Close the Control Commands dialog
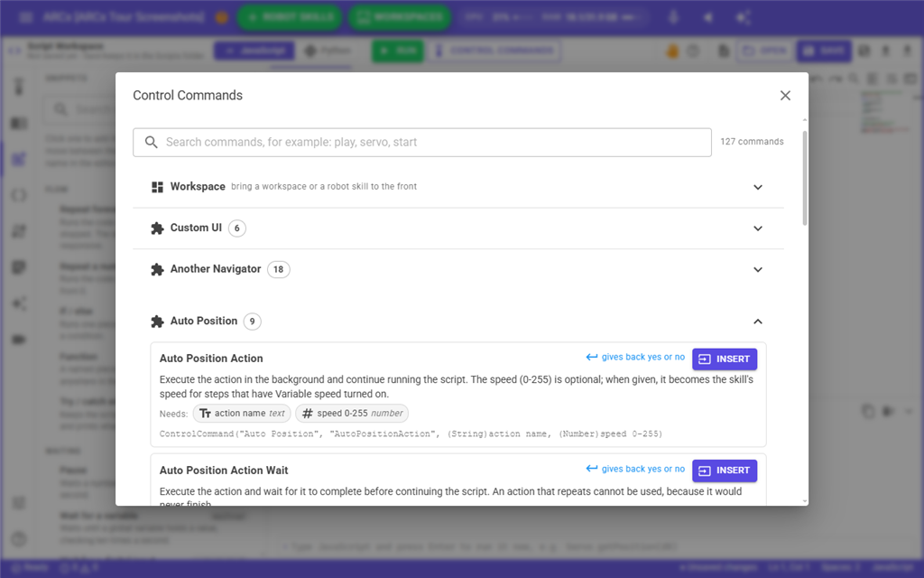Viewport: 924px width, 578px height. tap(785, 96)
